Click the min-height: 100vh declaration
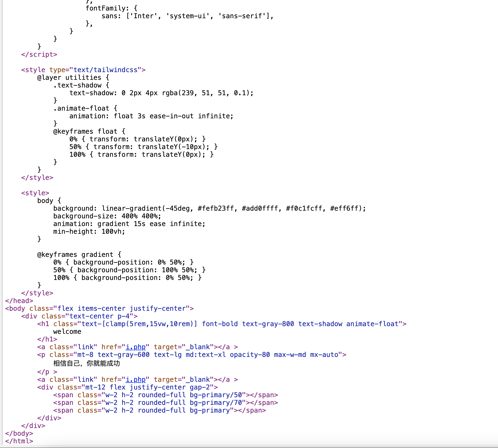This screenshot has height=448, width=498. pos(89,231)
